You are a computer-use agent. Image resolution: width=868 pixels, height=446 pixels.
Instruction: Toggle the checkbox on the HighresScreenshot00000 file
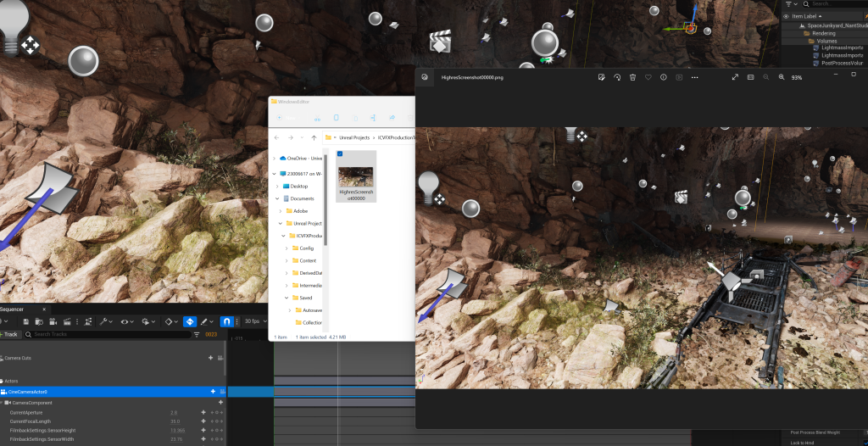(339, 154)
